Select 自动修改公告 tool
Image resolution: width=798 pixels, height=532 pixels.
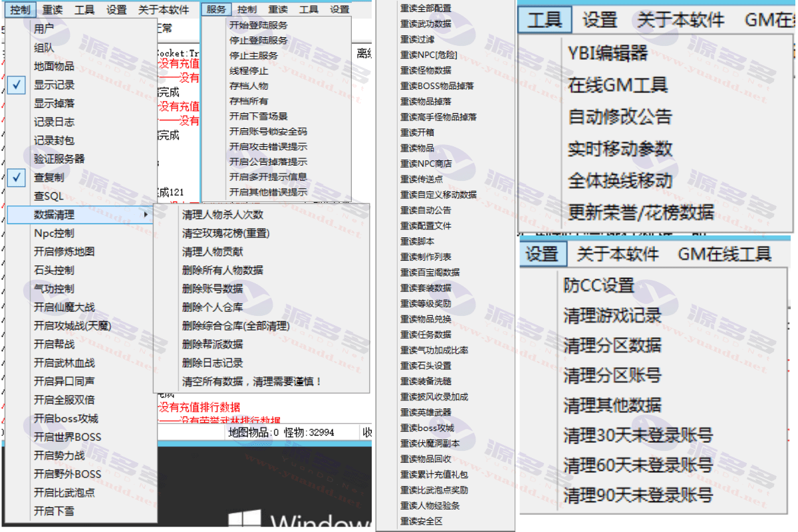pyautogui.click(x=620, y=116)
